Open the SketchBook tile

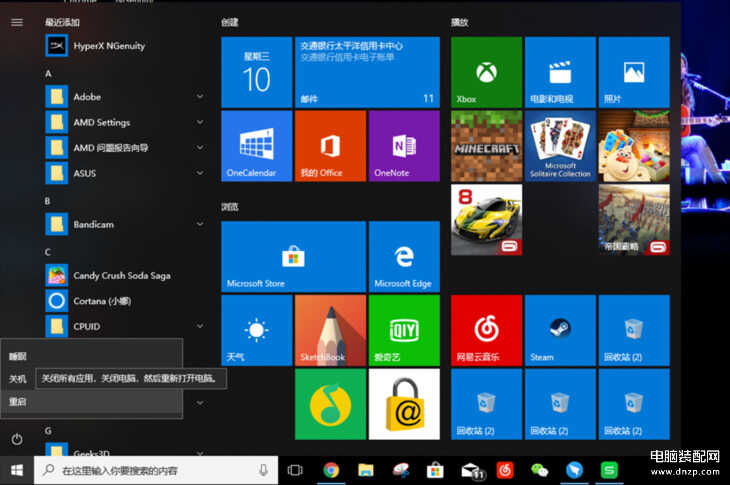330,329
